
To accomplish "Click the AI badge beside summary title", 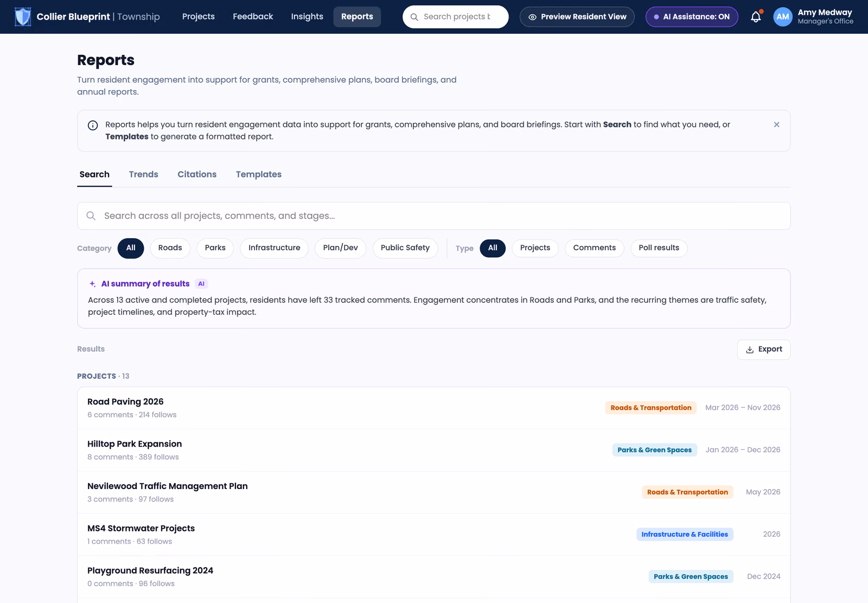I will (201, 284).
